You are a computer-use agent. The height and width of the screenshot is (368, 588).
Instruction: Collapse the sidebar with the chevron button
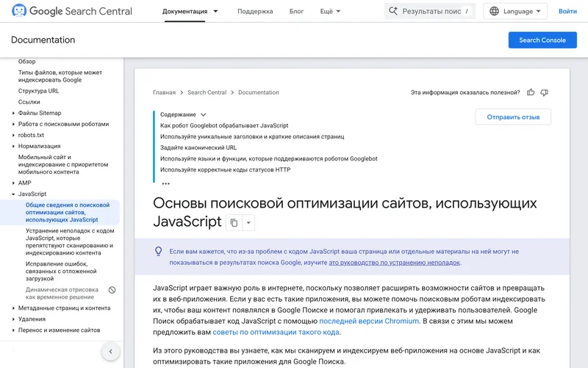[111, 352]
